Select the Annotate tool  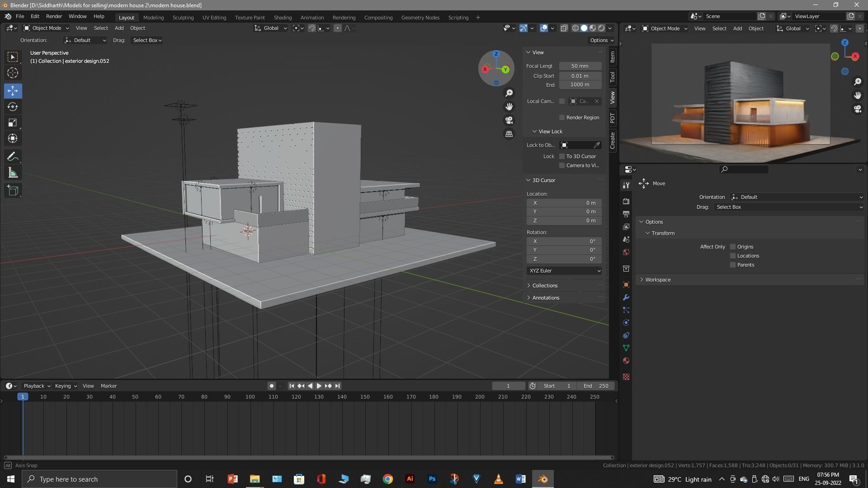point(13,157)
